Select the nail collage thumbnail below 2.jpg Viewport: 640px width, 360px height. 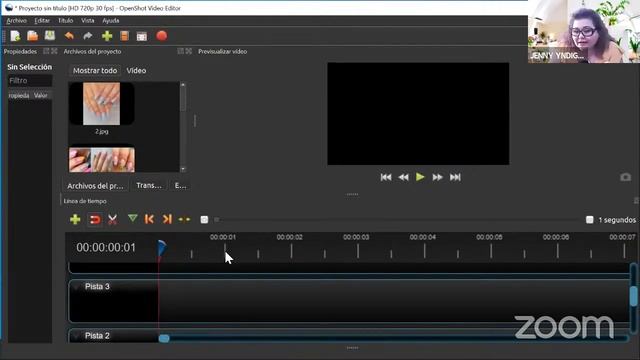(102, 160)
